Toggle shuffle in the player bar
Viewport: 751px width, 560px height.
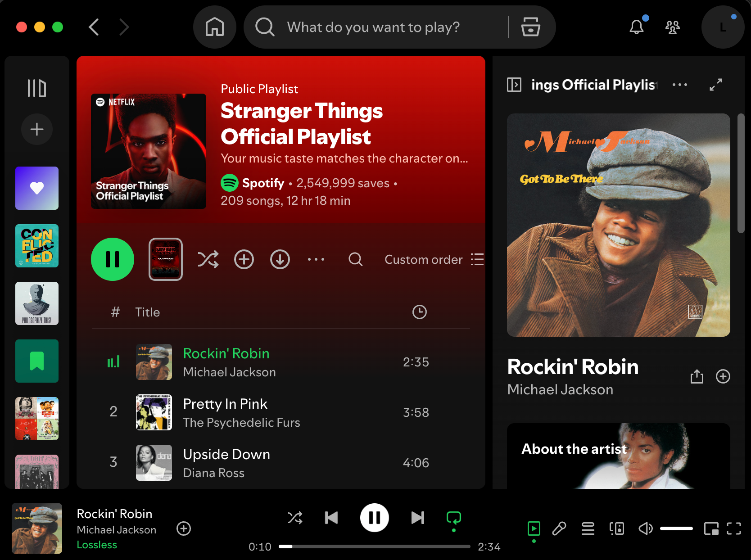click(x=295, y=518)
